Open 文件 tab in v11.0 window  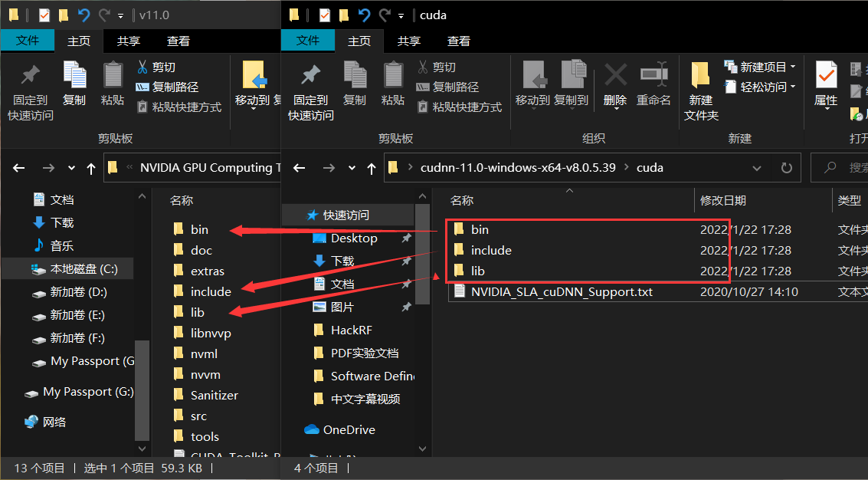[x=28, y=41]
